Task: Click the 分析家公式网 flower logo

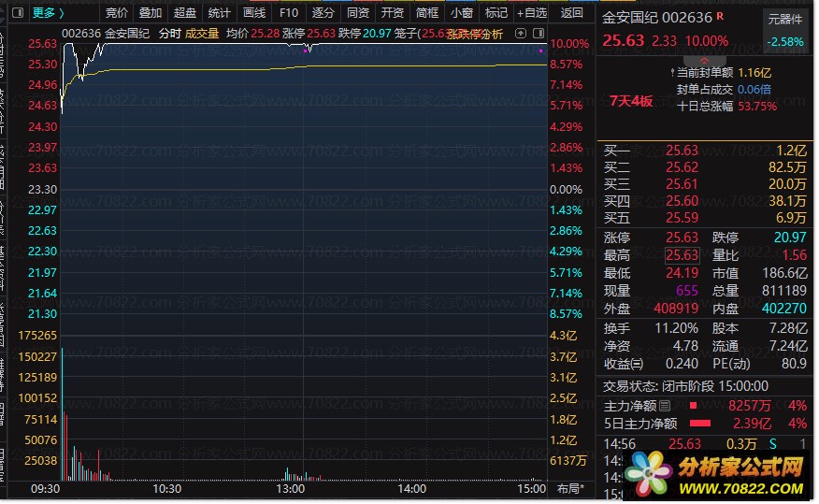Action: pyautogui.click(x=648, y=474)
